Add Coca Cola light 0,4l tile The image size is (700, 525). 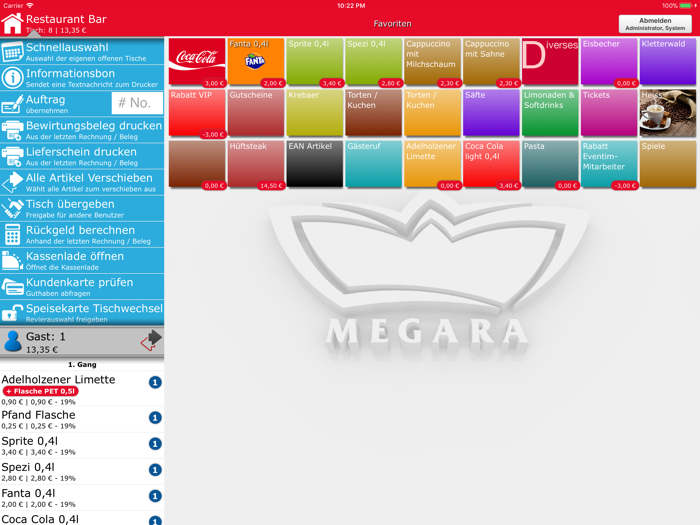click(x=491, y=164)
